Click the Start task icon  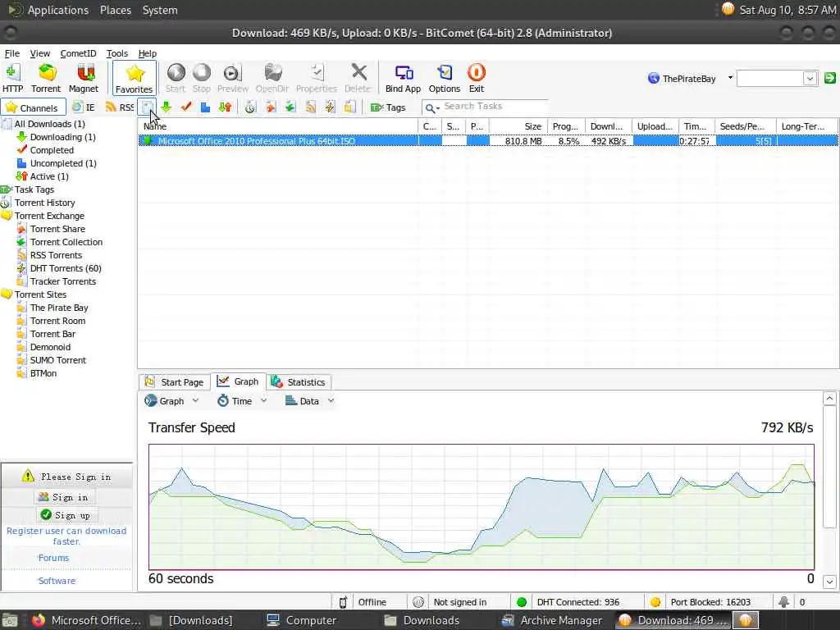pos(176,78)
